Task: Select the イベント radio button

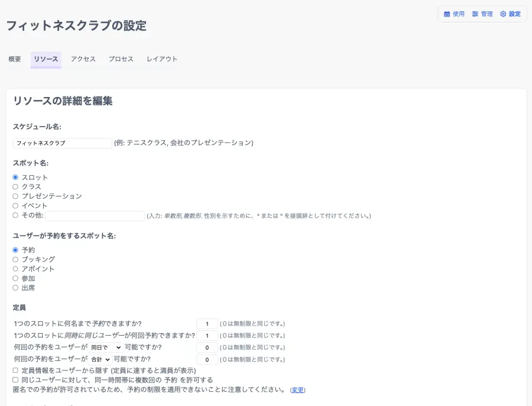Action: pos(15,206)
